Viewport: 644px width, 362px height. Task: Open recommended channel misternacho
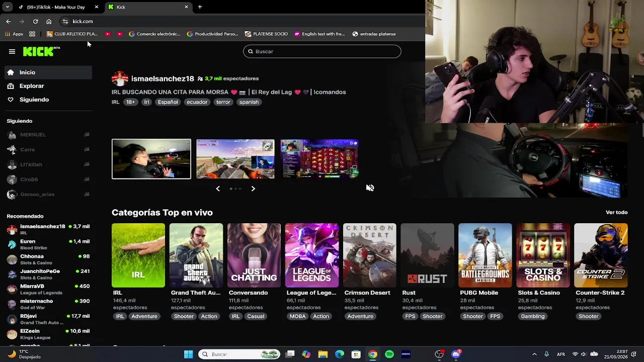coord(49,304)
